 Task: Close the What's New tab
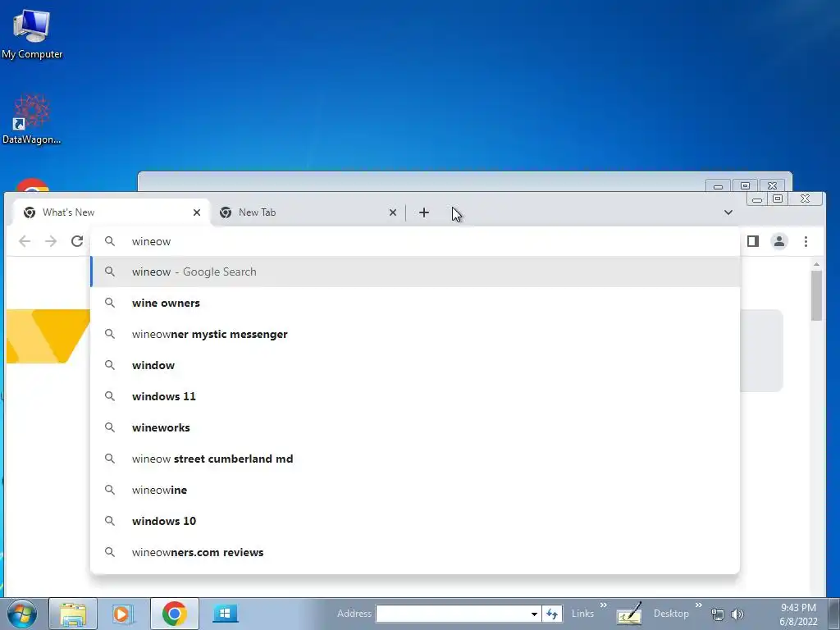click(197, 212)
